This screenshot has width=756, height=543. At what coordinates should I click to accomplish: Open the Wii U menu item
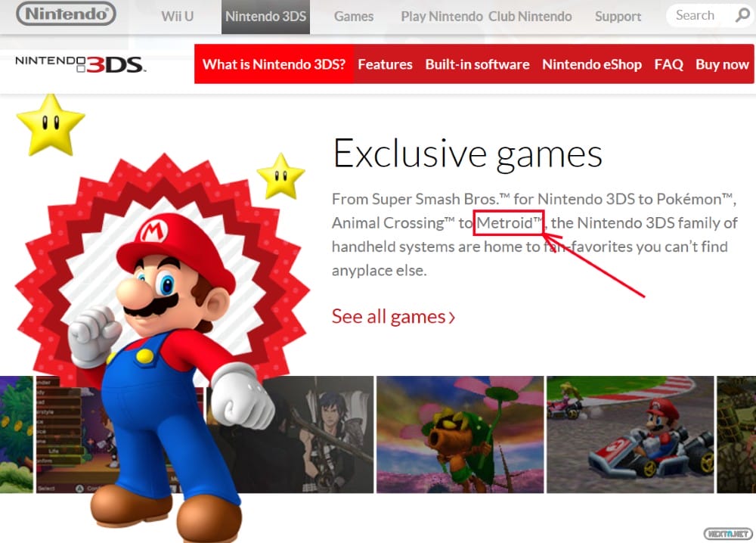coord(177,17)
